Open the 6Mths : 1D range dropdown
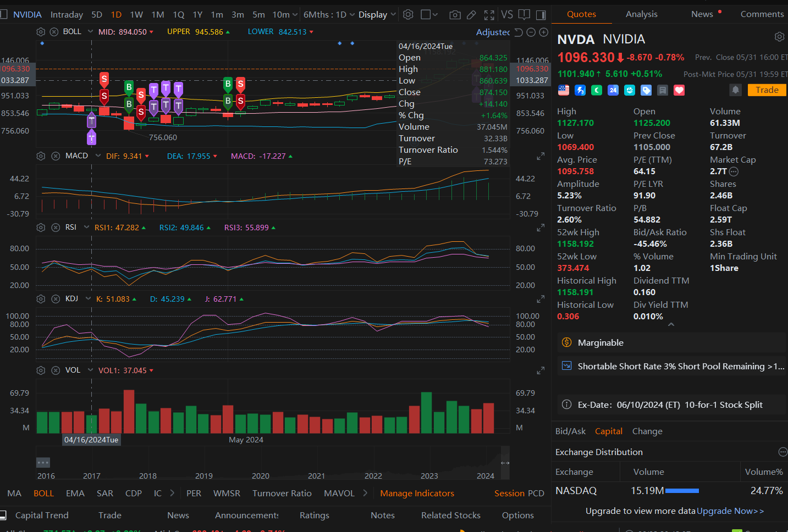Viewport: 788px width, 532px height. click(x=329, y=15)
